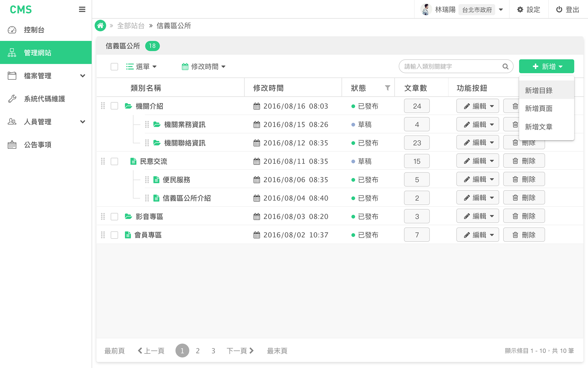Viewport: 588px width, 368px height.
Task: Click the home breadcrumb icon
Action: click(x=100, y=26)
